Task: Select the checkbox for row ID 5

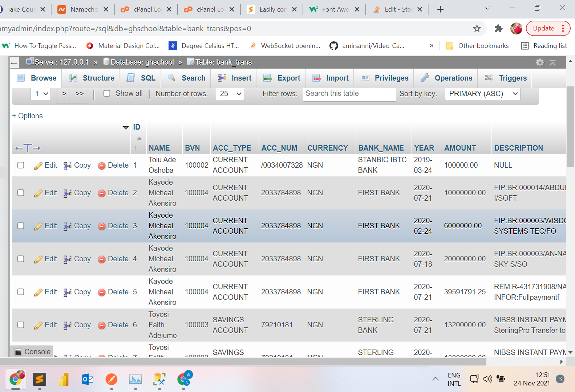Action: click(21, 292)
